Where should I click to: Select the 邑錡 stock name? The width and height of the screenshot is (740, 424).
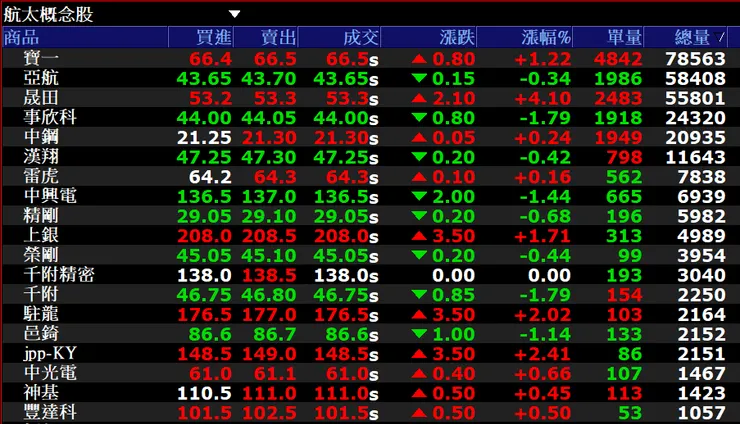[42, 334]
